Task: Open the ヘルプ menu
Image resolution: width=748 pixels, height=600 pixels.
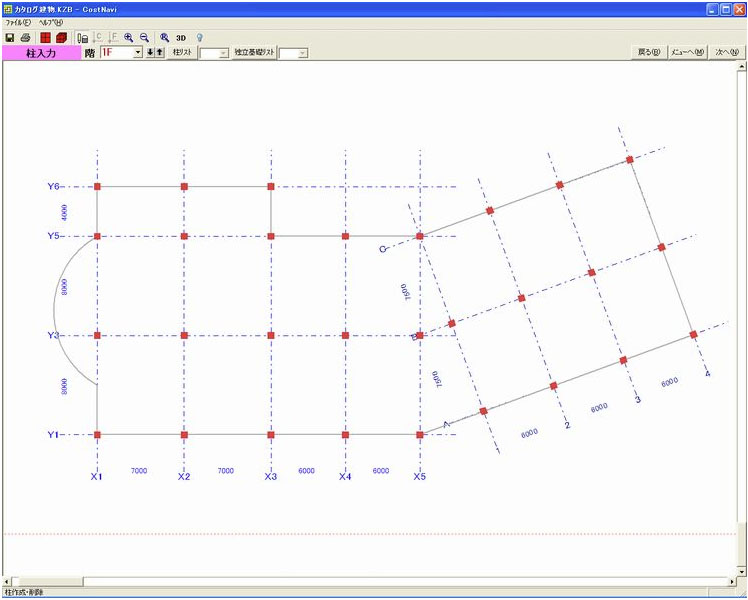Action: 51,22
